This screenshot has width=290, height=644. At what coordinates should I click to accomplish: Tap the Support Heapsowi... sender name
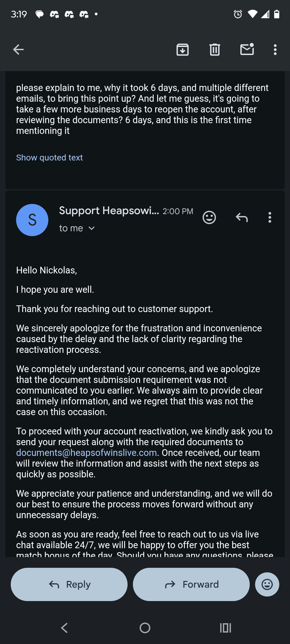[x=109, y=211]
